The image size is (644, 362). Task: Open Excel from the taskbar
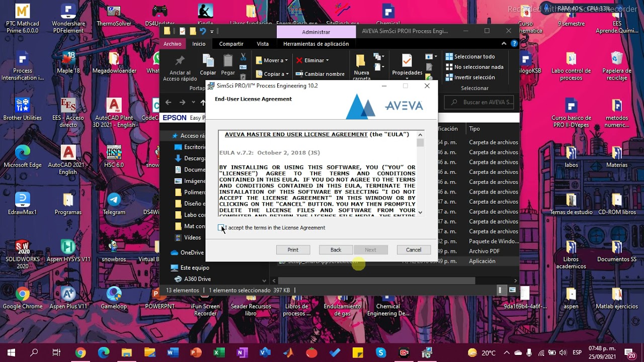219,352
